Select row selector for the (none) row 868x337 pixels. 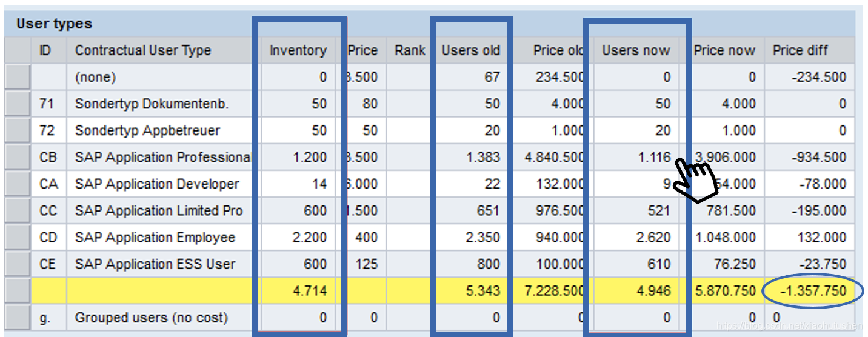(17, 77)
